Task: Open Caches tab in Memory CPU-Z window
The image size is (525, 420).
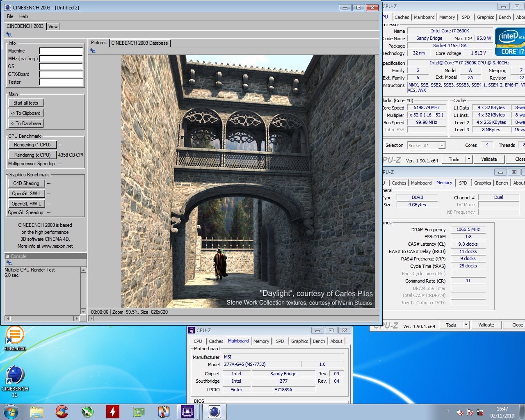Action: point(399,183)
